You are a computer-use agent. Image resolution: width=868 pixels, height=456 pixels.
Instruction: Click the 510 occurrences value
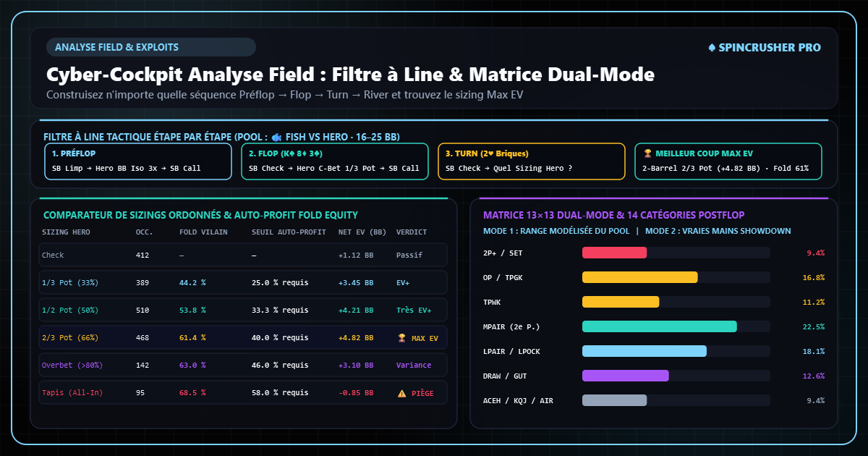coord(142,311)
